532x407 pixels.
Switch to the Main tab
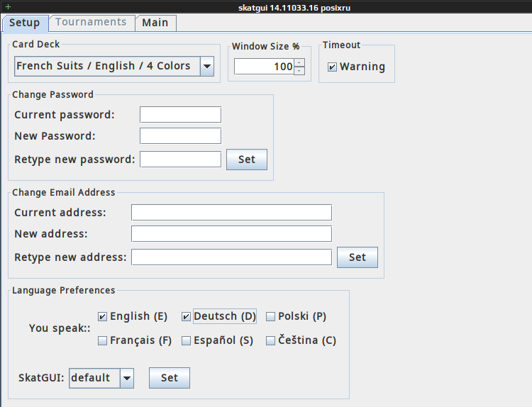(x=155, y=23)
